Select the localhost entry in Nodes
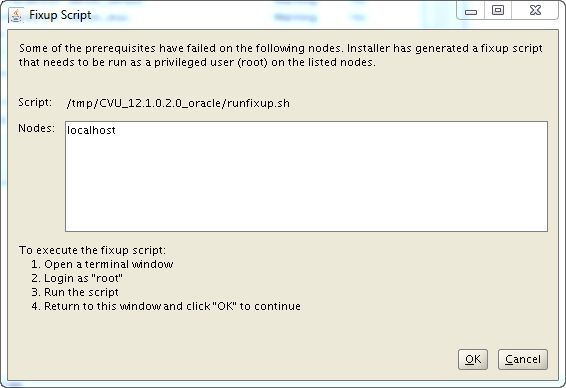 (91, 130)
